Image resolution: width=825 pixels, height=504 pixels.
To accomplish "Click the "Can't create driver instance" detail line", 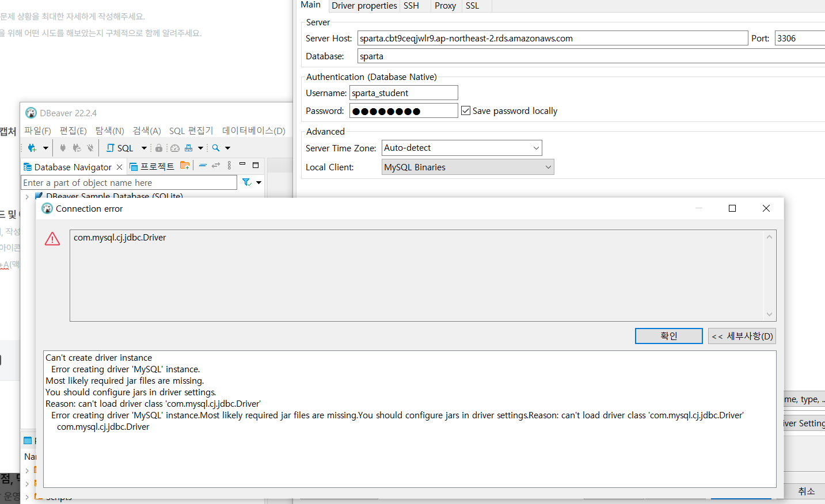I will 99,358.
